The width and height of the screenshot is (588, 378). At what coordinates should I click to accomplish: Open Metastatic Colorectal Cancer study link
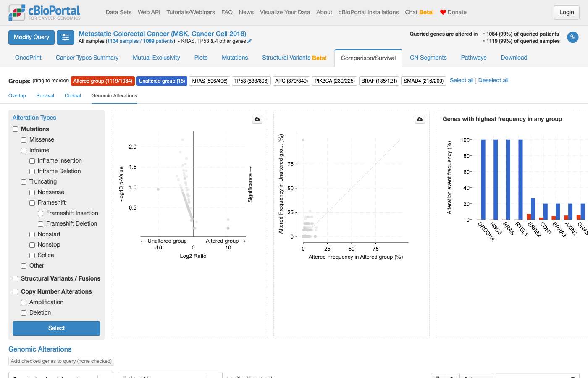(162, 34)
